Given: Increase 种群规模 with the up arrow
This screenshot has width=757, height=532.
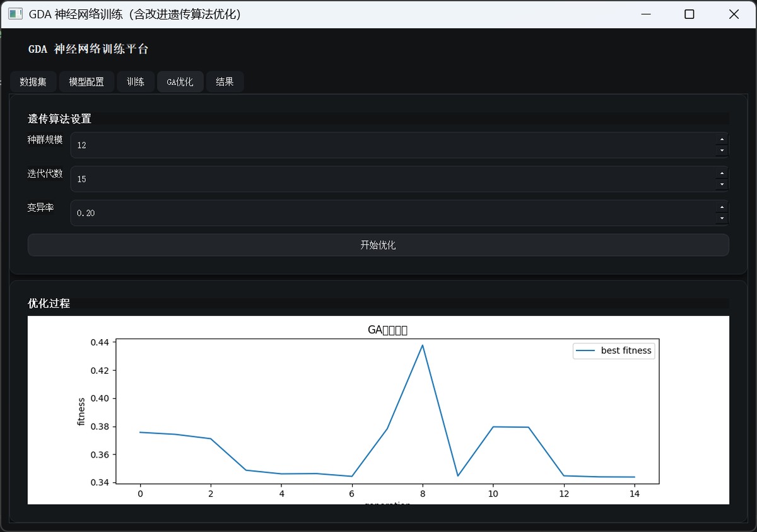Looking at the screenshot, I should click(x=722, y=139).
